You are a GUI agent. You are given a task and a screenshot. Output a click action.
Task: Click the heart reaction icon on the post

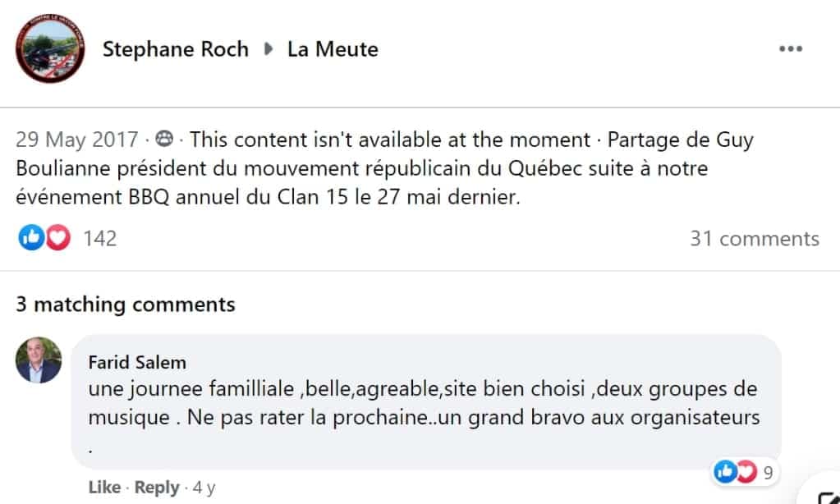pos(54,238)
